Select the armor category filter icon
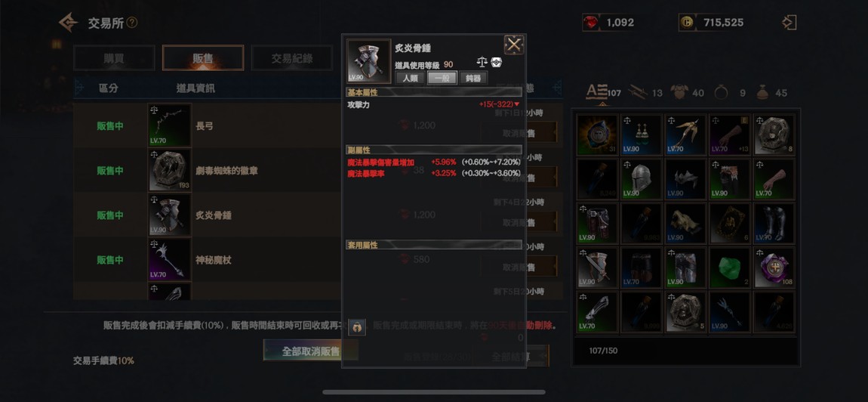Viewport: 868px width, 402px height. [679, 92]
